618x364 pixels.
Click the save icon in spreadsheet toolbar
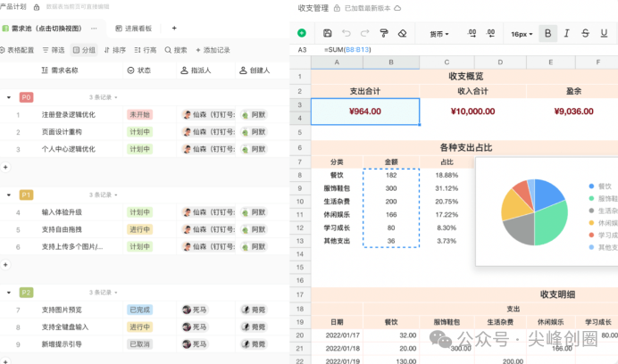327,34
